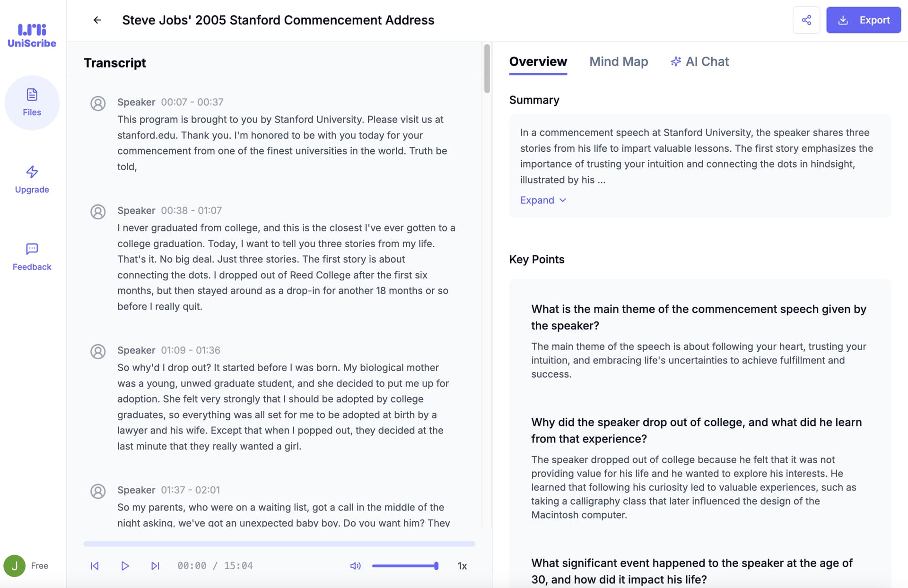Click the back navigation arrow
The width and height of the screenshot is (908, 588).
97,19
